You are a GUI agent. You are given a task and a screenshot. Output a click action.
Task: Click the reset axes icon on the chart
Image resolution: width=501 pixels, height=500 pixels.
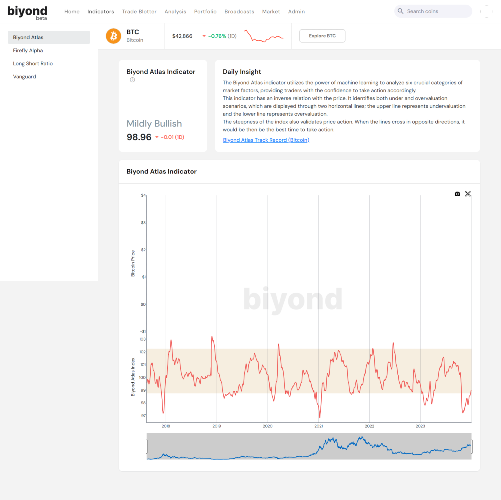[468, 194]
